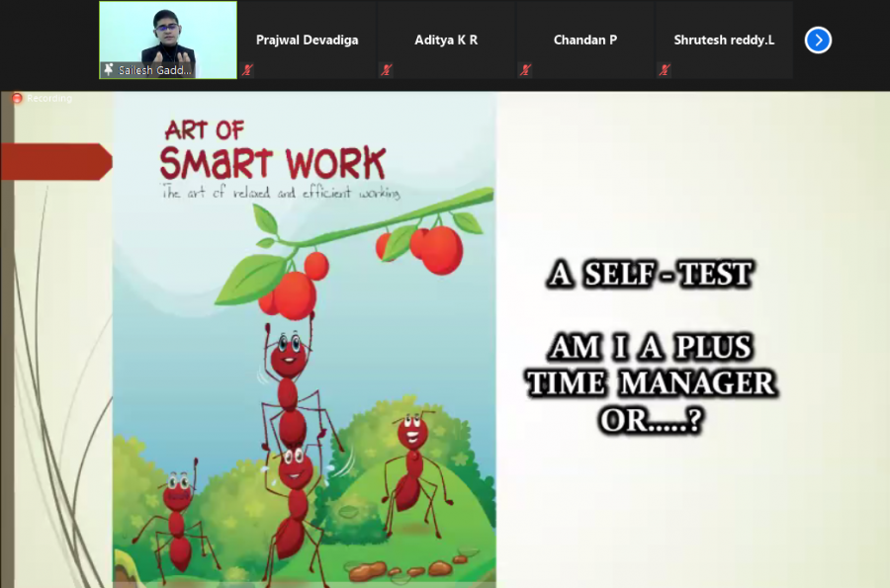Image resolution: width=890 pixels, height=588 pixels.
Task: Click the 'TIME MANAGER' slide text
Action: tap(650, 383)
